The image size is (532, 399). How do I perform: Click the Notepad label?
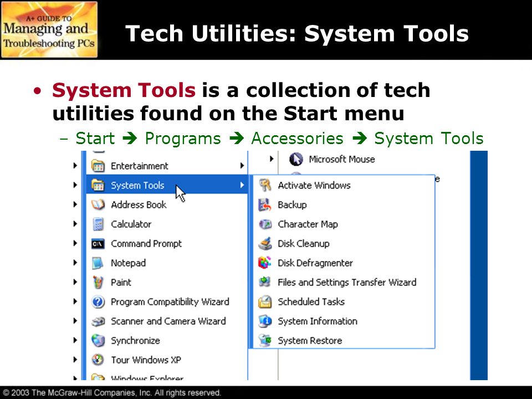point(128,263)
